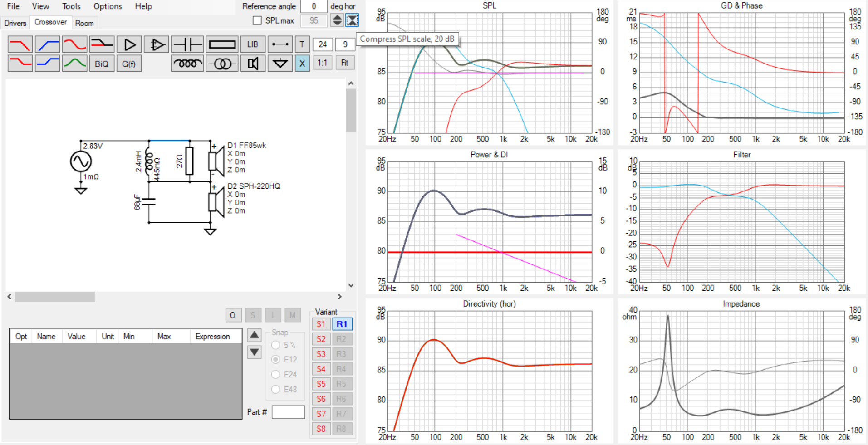The image size is (868, 445).
Task: Click the BiQ biquad filter button
Action: pyautogui.click(x=102, y=64)
